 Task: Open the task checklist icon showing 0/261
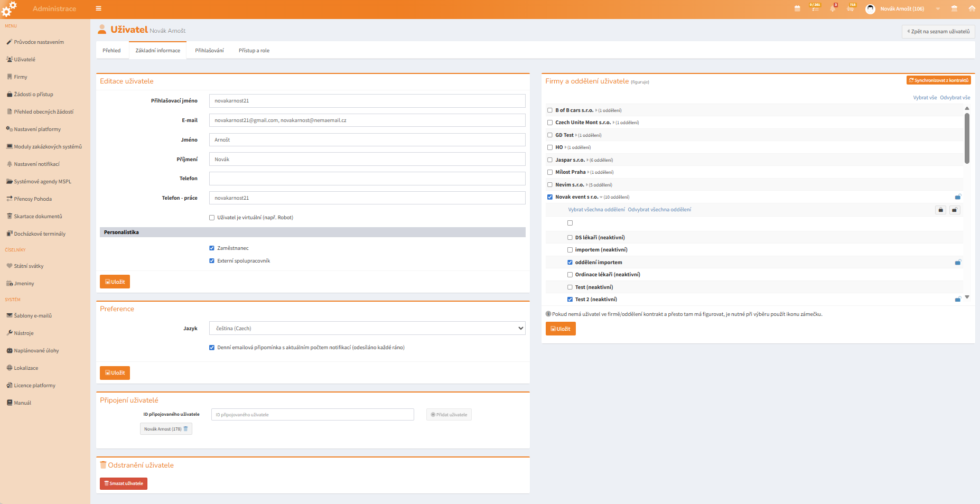point(815,7)
